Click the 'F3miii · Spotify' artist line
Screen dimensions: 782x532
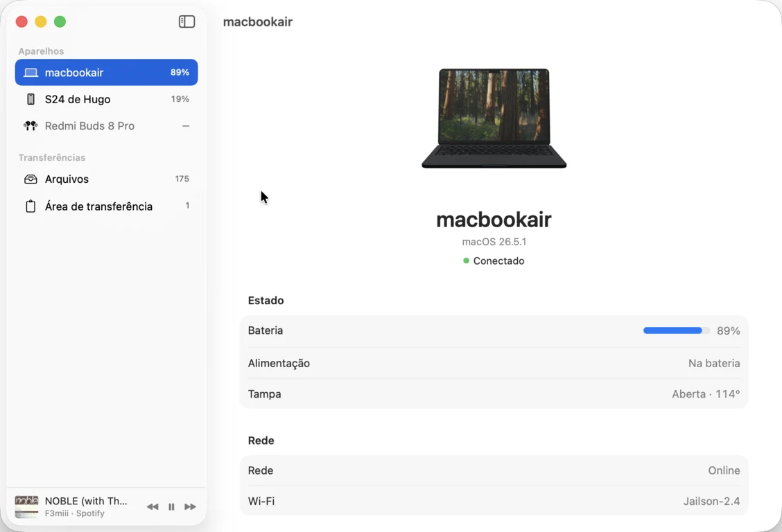(75, 513)
